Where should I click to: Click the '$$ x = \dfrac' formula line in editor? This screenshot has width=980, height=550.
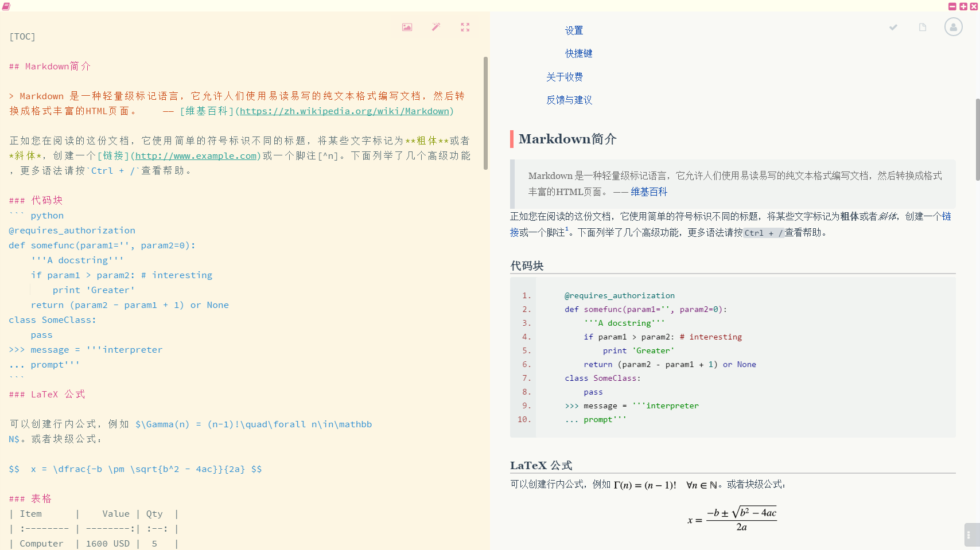pos(135,469)
